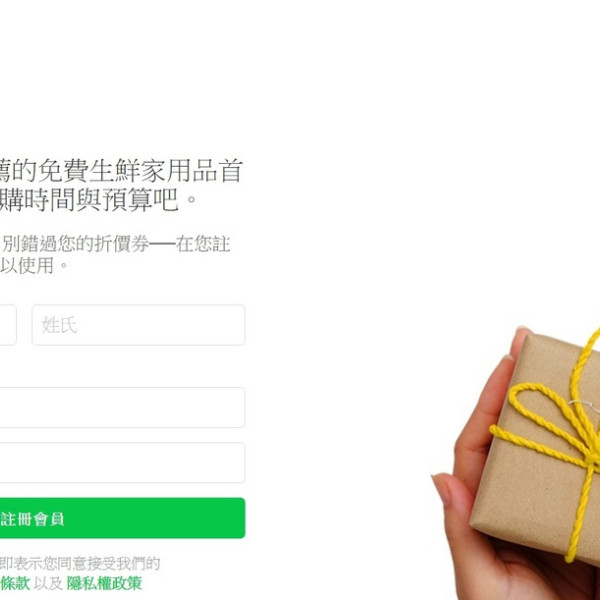Screen dimensions: 600x600
Task: Click the 以及 text between the links
Action: (48, 583)
